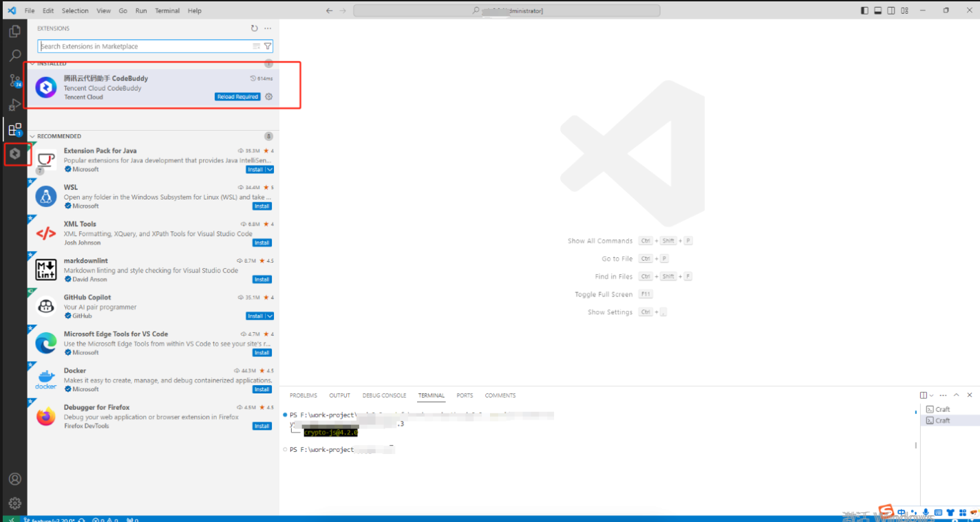980x522 pixels.
Task: Go back in navigation history
Action: click(329, 11)
